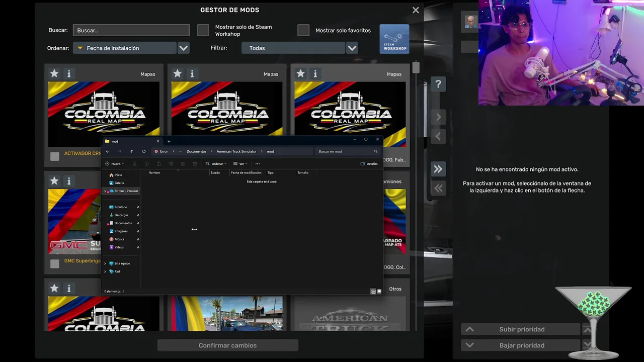Sort by Fecha de modificación column header
644x362 pixels.
[x=247, y=172]
